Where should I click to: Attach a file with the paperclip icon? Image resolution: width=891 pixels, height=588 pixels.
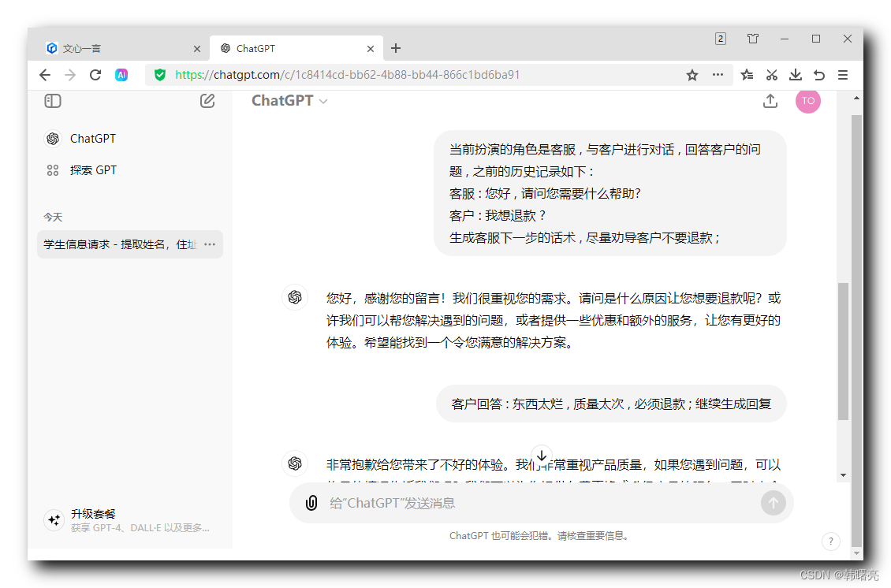coord(311,503)
